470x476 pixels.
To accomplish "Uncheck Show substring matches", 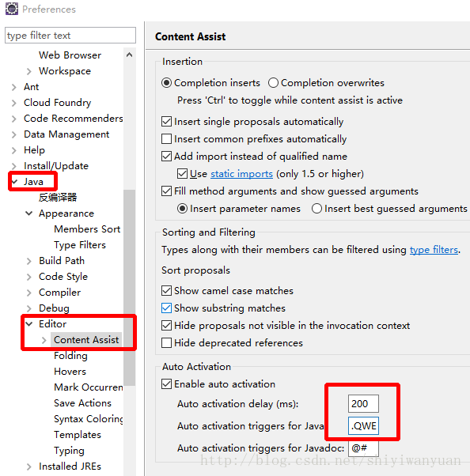I will (x=166, y=308).
